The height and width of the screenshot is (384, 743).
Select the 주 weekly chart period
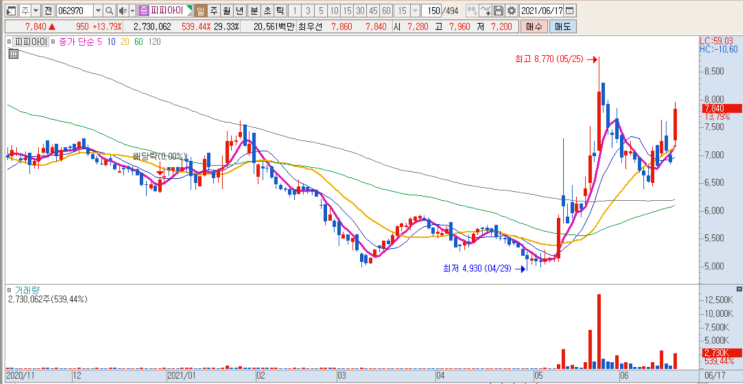coord(214,10)
